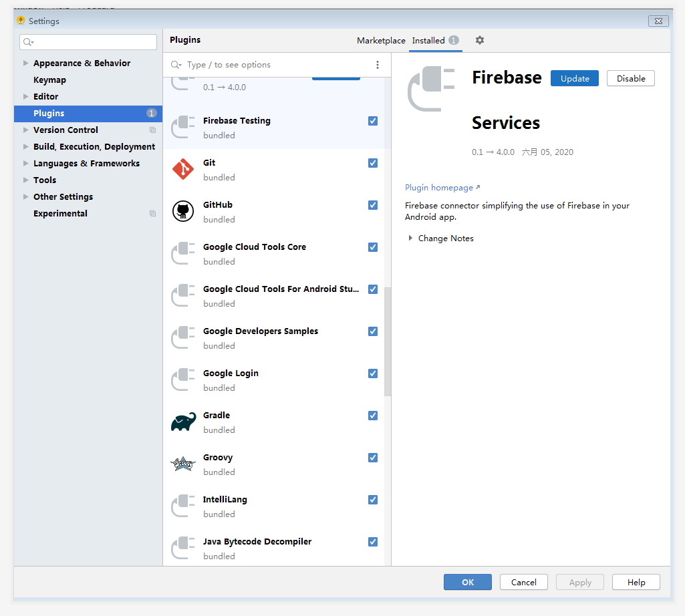This screenshot has width=685, height=616.
Task: Click the plugin list vertical scrollbar
Action: pyautogui.click(x=388, y=341)
